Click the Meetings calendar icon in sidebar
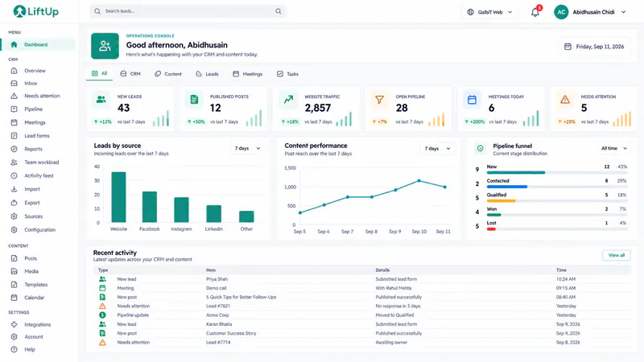 [x=14, y=122]
